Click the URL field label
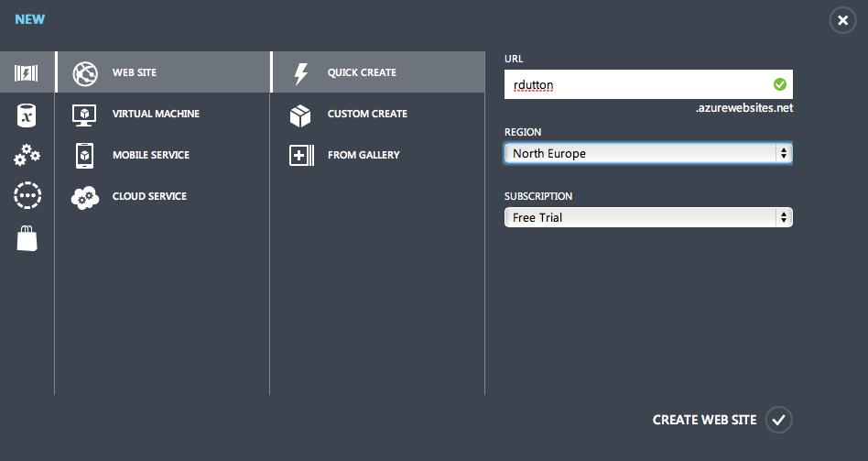Image resolution: width=868 pixels, height=461 pixels. point(514,59)
